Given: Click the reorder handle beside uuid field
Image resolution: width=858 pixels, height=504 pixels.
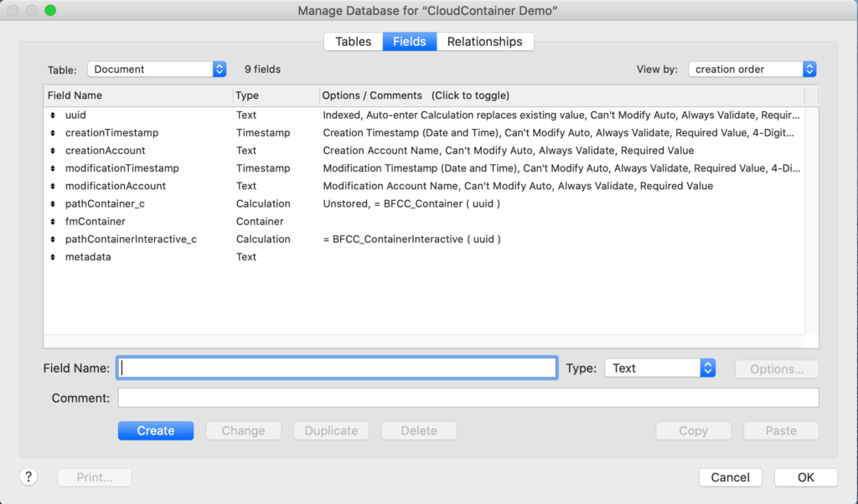Looking at the screenshot, I should click(54, 116).
